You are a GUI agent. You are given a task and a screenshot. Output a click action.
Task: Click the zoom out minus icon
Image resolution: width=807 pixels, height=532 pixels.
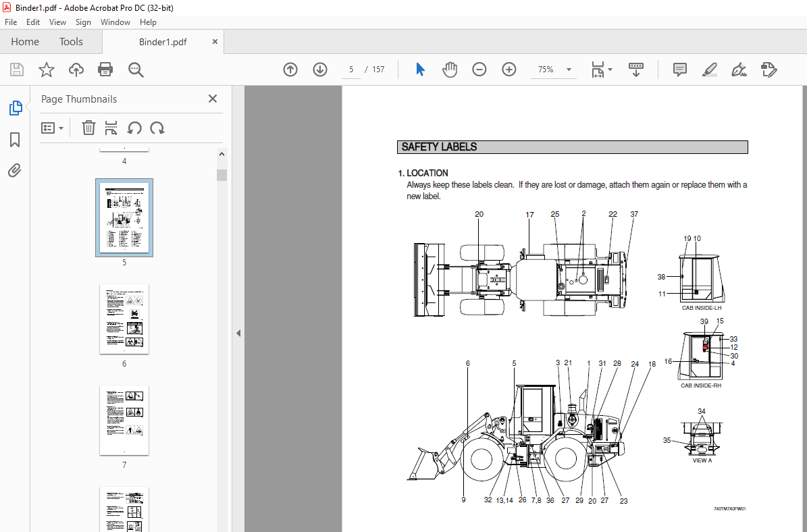tap(479, 70)
